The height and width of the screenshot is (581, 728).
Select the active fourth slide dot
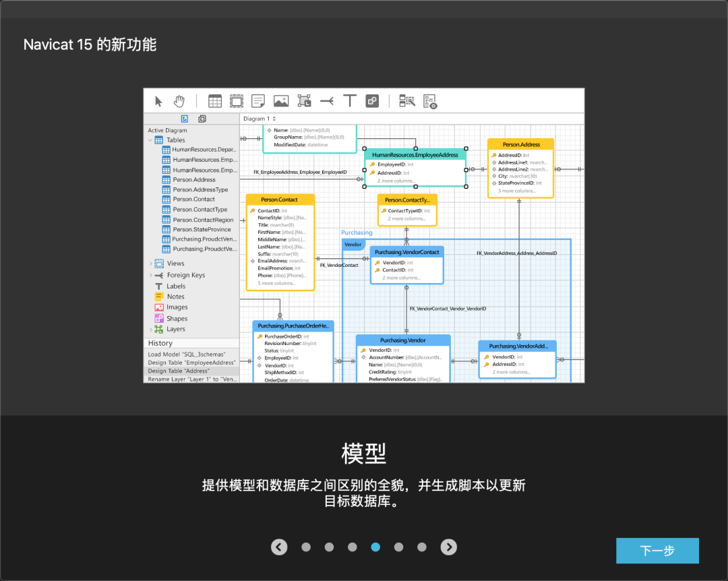pyautogui.click(x=375, y=547)
